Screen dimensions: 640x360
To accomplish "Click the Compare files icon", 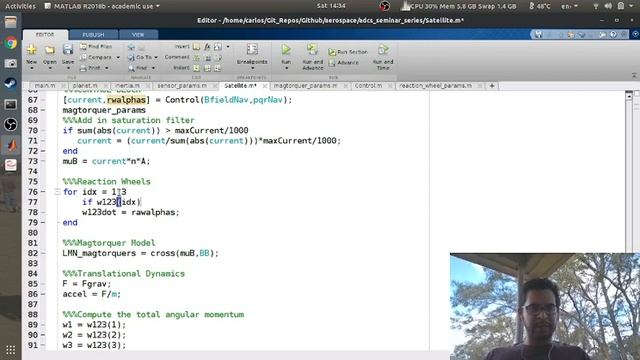I will tap(83, 57).
